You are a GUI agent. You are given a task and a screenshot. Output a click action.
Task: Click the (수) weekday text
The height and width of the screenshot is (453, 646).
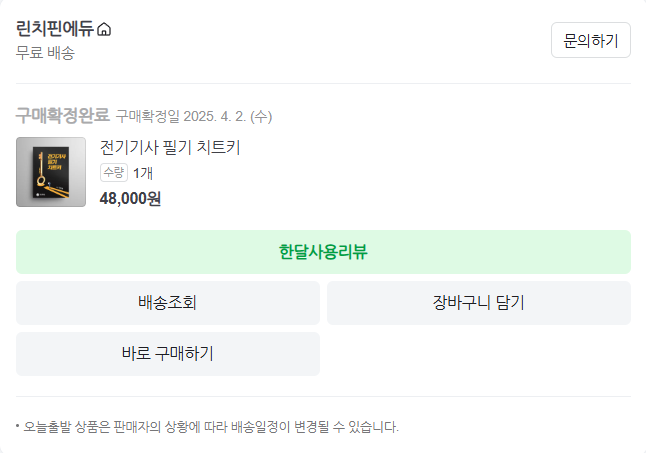(261, 116)
